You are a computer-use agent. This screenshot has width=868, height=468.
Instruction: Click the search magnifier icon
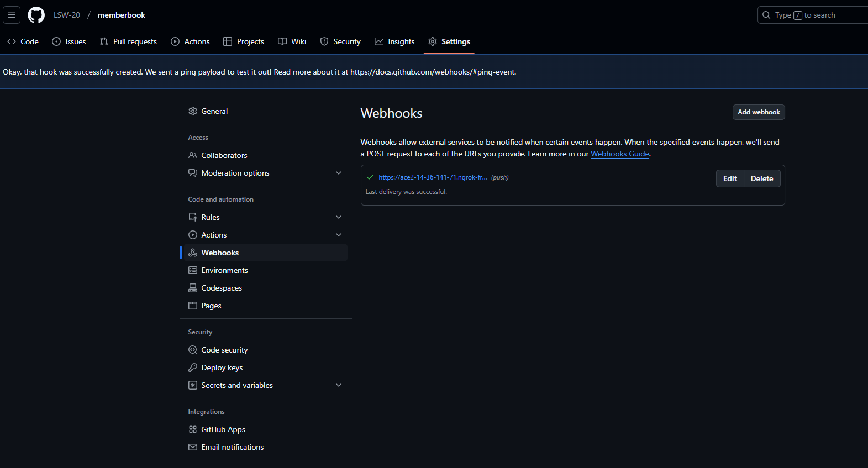(766, 15)
